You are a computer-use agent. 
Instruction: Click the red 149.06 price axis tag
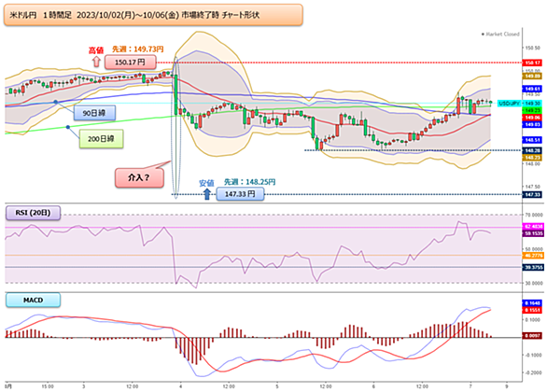click(532, 118)
